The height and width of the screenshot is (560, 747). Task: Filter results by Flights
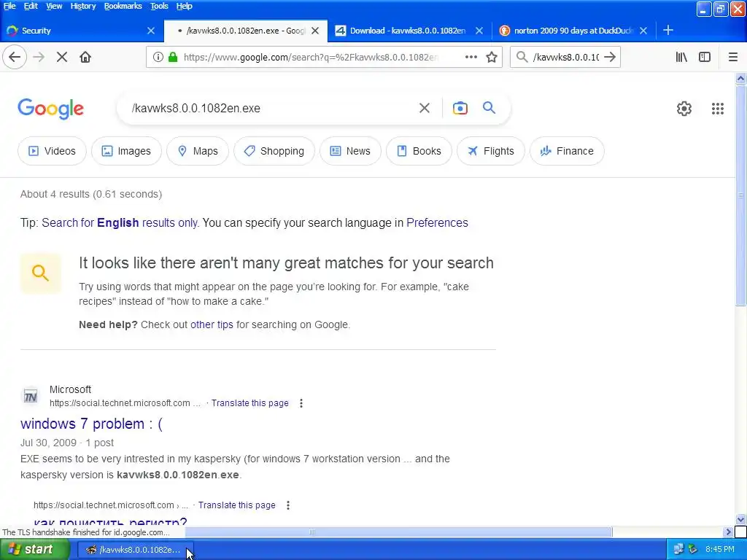pos(491,151)
